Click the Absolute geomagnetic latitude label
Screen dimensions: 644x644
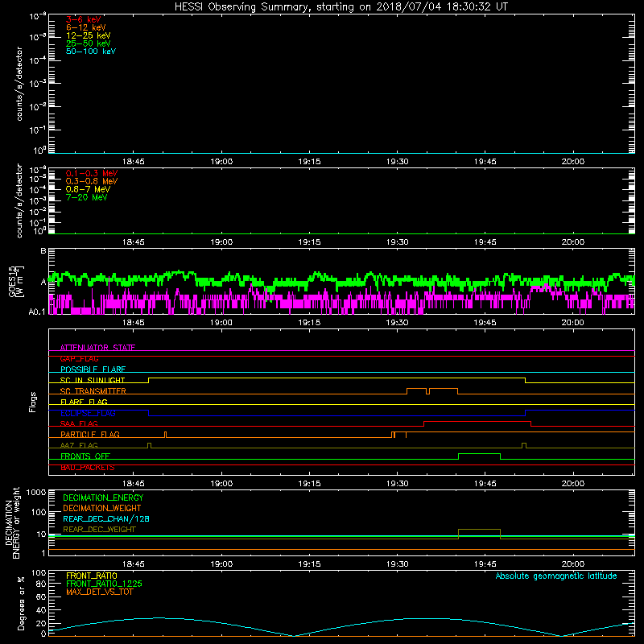[556, 576]
